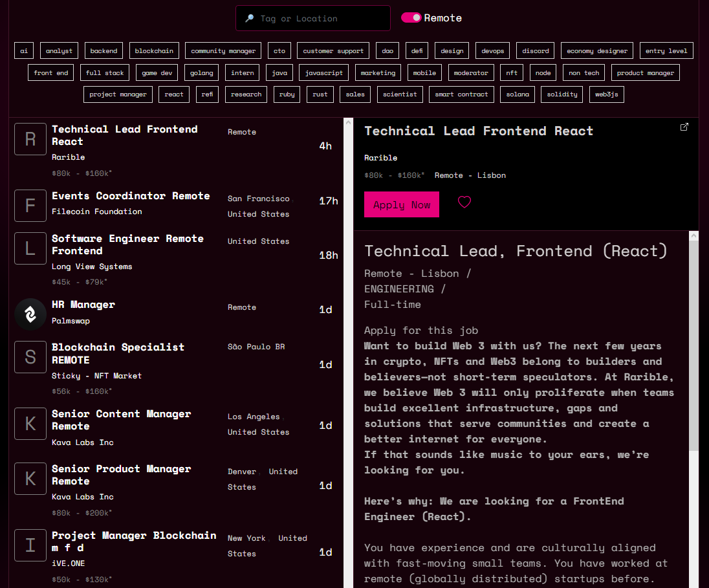Click the Palmswap company logo
Image resolution: width=709 pixels, height=588 pixels.
[30, 314]
